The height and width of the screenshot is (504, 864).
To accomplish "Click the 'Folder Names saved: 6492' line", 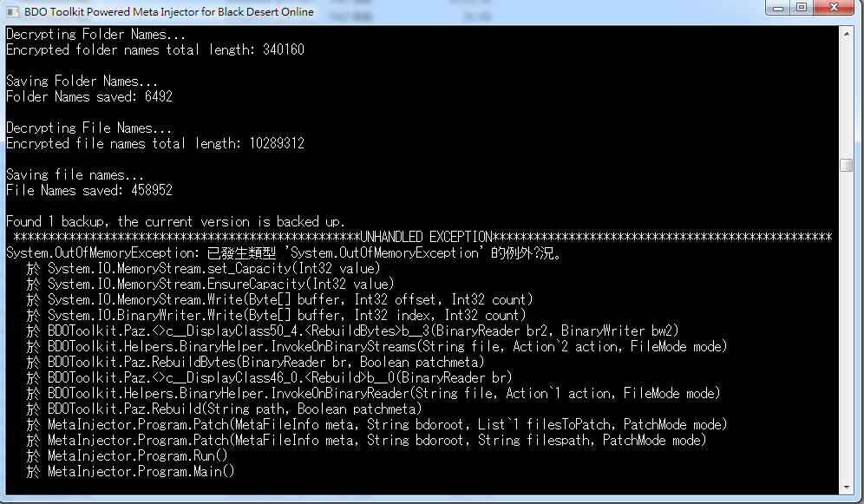I will tap(89, 96).
